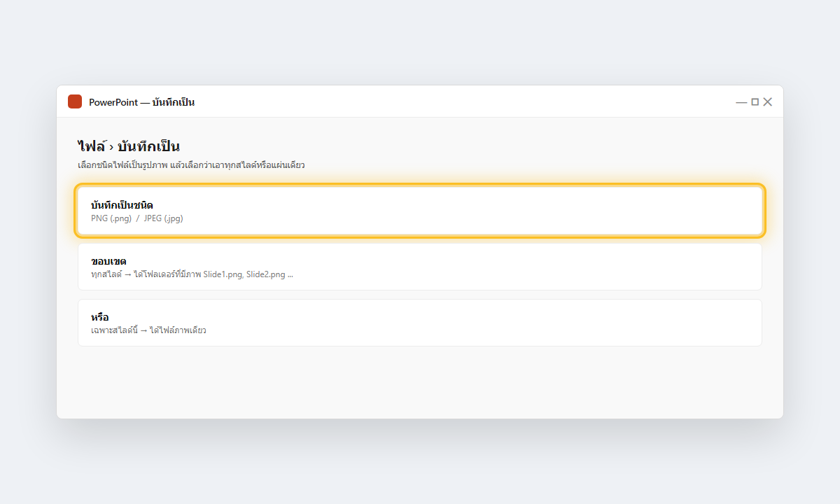Viewport: 840px width, 504px height.
Task: Click the arrow after เฉพาะสไลด์นี้
Action: (x=143, y=330)
